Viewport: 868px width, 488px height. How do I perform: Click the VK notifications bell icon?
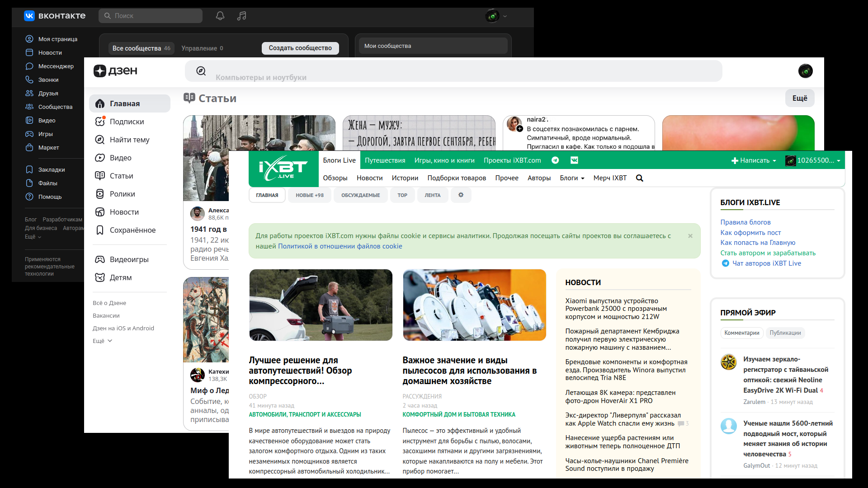click(220, 16)
